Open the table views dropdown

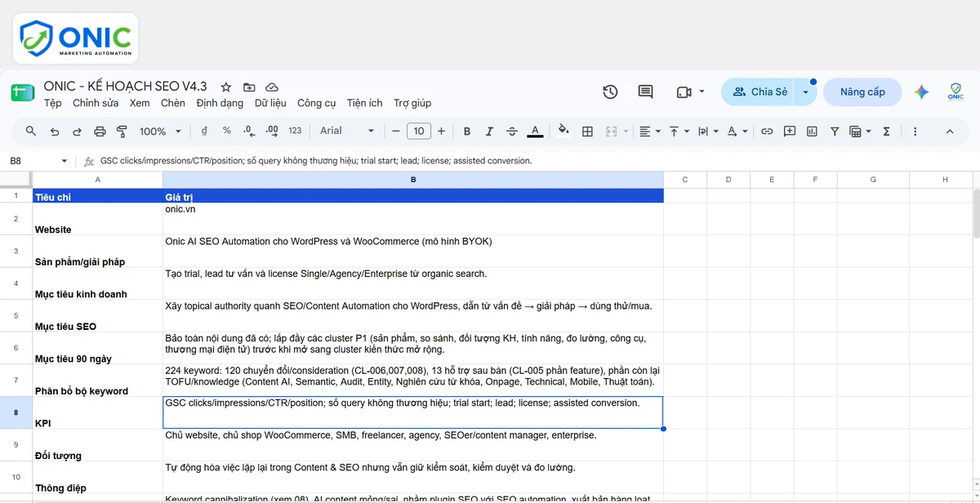click(x=860, y=131)
